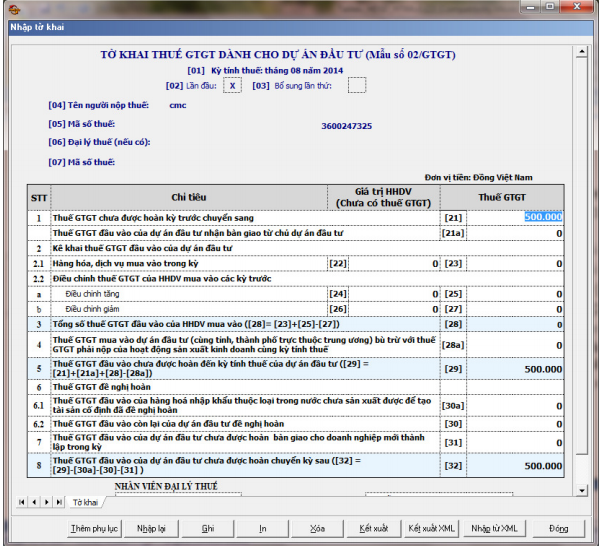Click the 'Bổ sung lần thứ' box
602x546 pixels.
tap(357, 86)
